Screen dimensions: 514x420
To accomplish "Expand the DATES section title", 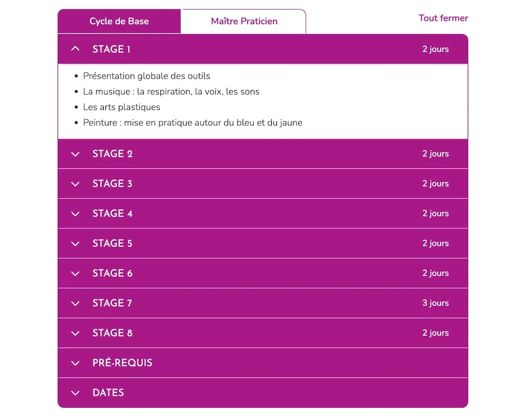I will [108, 393].
